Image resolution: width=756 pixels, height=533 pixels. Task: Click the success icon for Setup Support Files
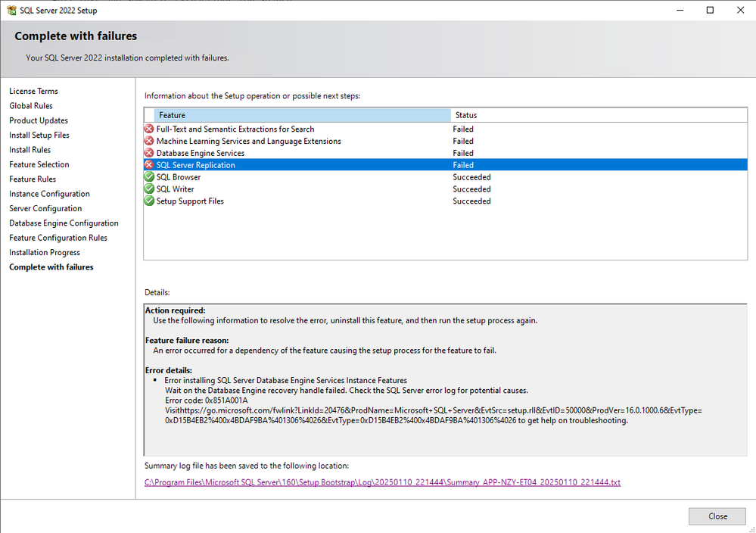149,201
